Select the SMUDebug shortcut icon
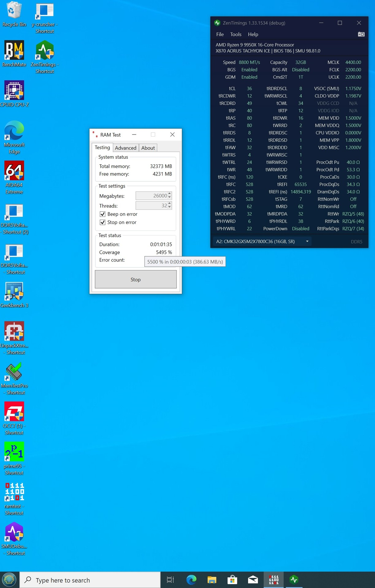The height and width of the screenshot is (588, 375). [x=14, y=539]
